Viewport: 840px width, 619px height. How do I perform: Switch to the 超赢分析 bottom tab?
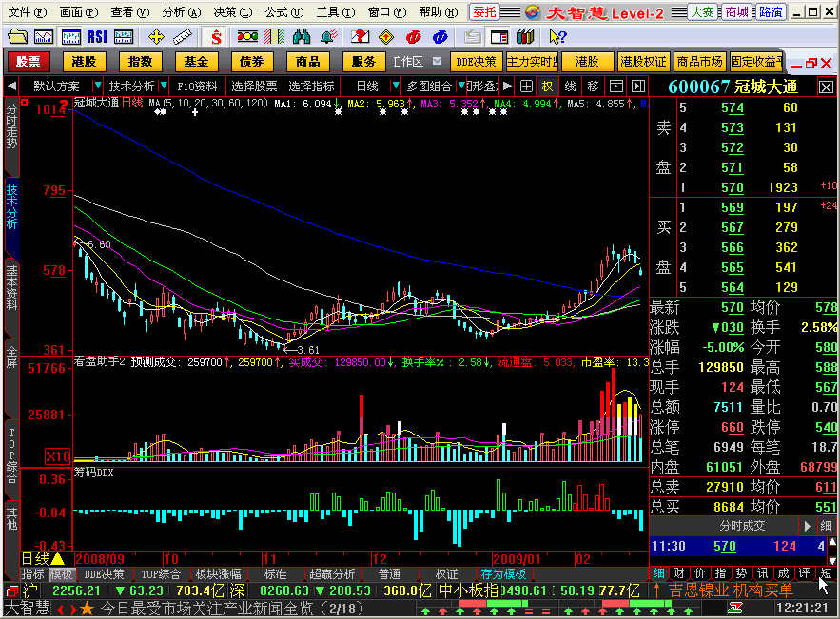pos(332,574)
